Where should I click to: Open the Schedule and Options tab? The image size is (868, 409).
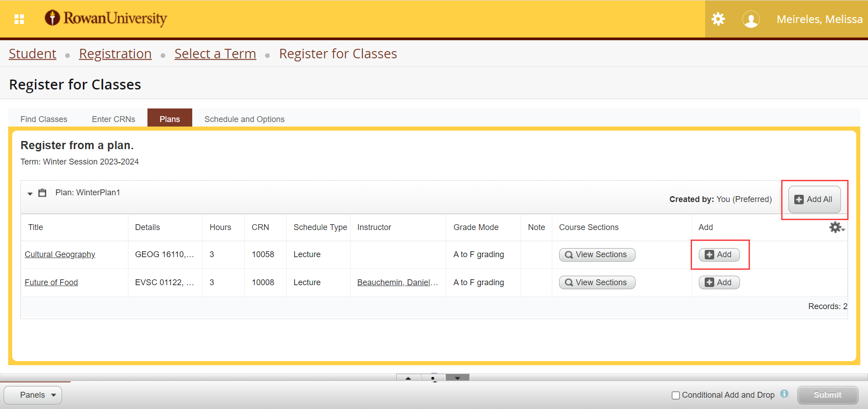pyautogui.click(x=244, y=119)
